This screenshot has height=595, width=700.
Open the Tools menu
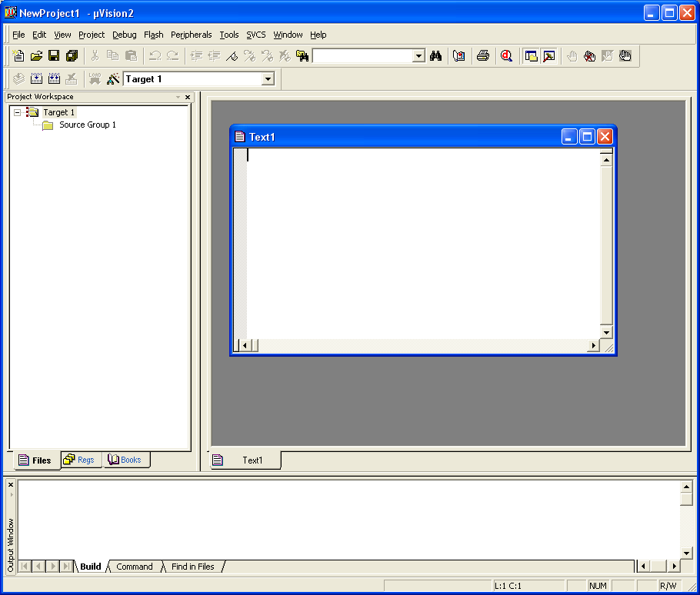coord(229,35)
